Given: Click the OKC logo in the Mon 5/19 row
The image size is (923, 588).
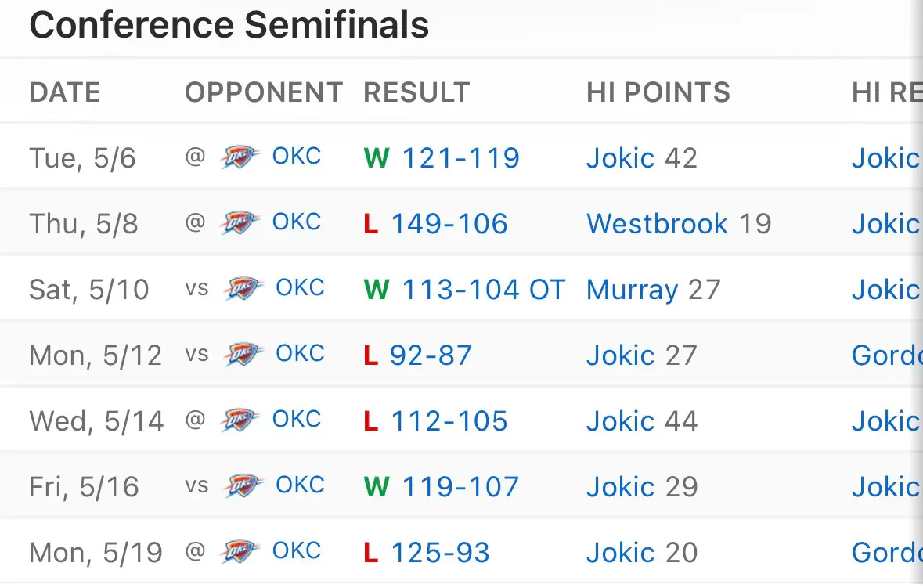Looking at the screenshot, I should pyautogui.click(x=240, y=553).
